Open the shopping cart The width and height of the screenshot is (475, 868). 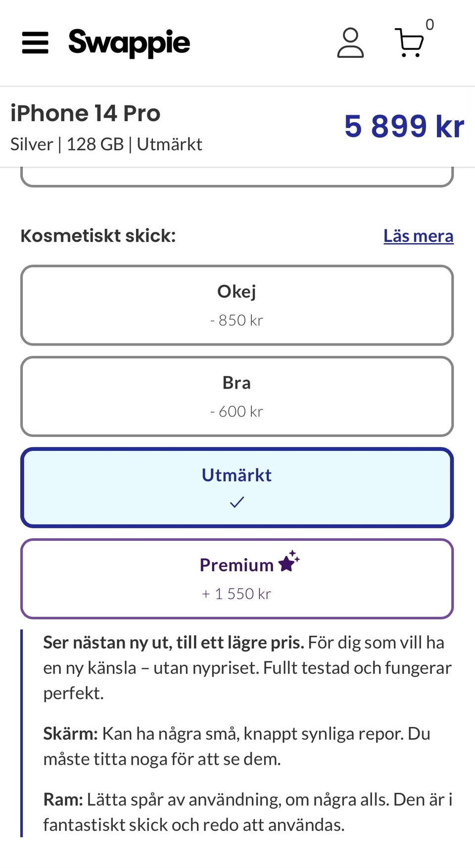coord(410,43)
